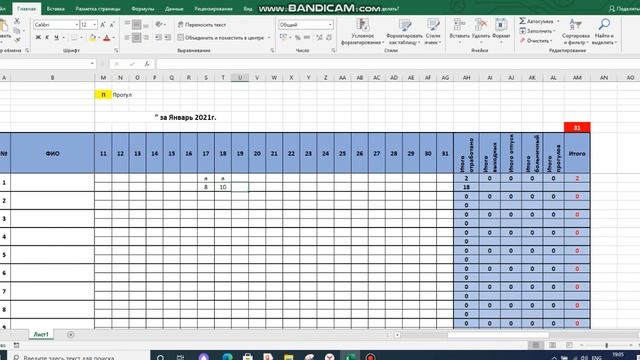
Task: Open the font size 12 dropdown
Action: pyautogui.click(x=95, y=25)
